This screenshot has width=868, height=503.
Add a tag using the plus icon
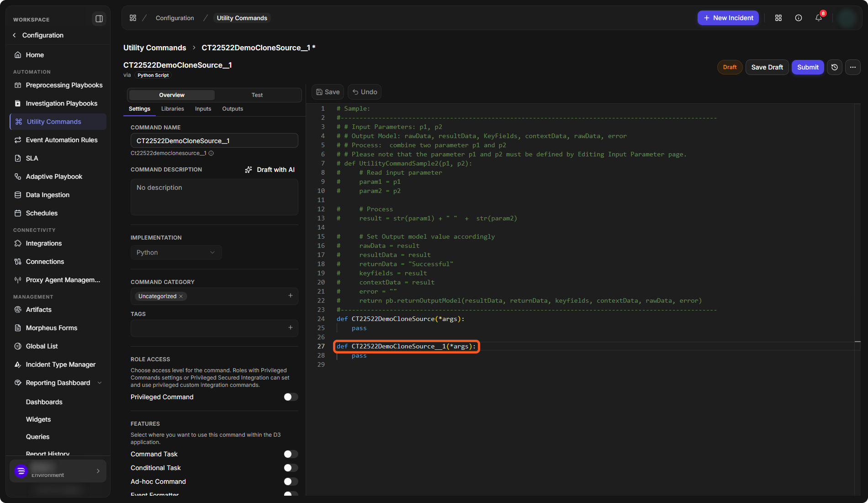click(x=291, y=327)
